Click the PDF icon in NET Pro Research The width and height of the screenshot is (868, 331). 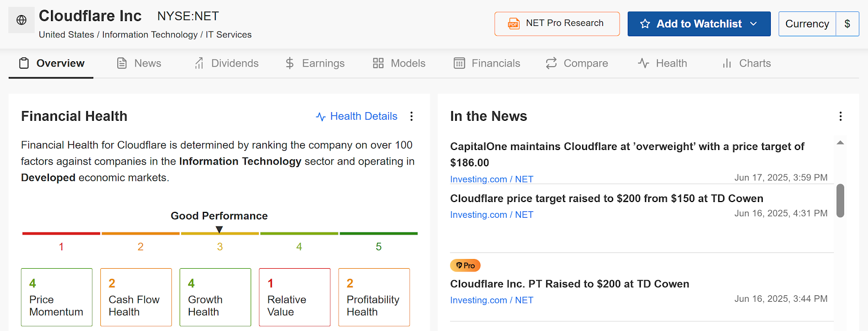513,24
